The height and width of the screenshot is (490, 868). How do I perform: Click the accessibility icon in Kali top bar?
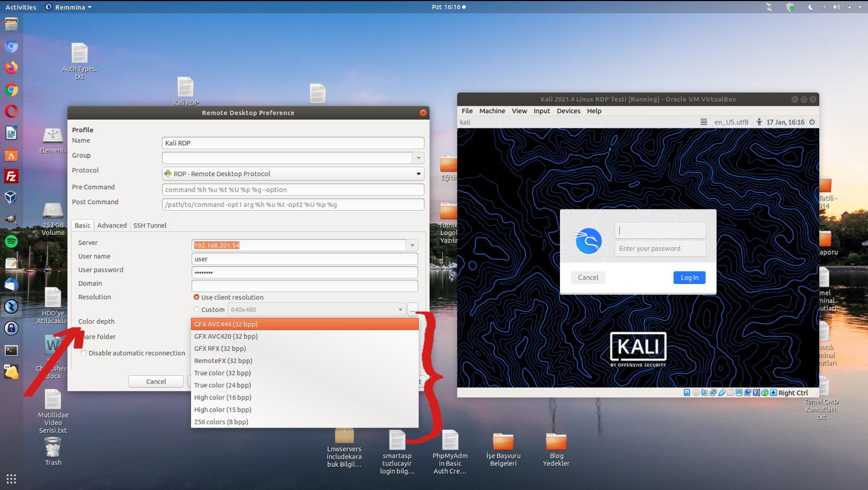pos(759,122)
